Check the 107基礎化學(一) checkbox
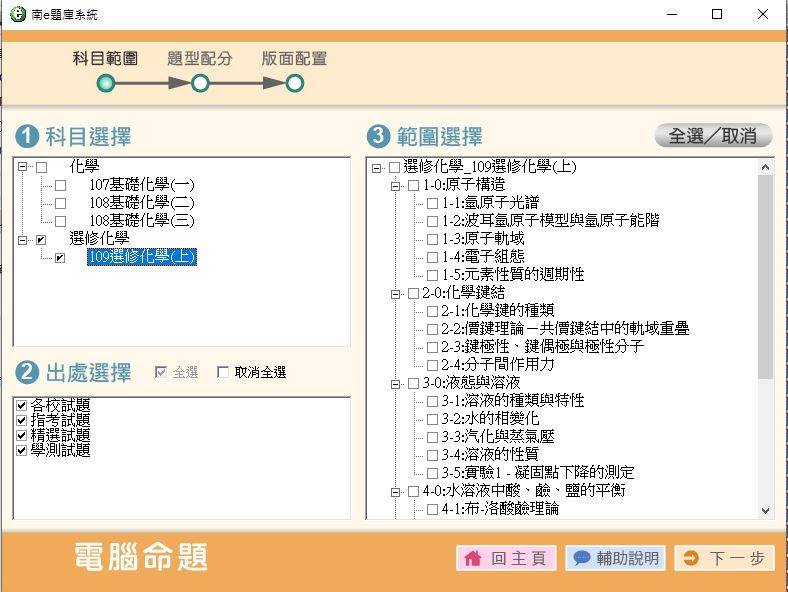The image size is (788, 592). point(60,185)
